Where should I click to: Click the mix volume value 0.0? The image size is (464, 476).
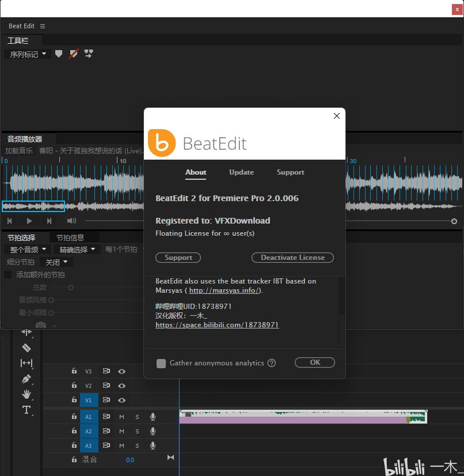[x=130, y=460]
